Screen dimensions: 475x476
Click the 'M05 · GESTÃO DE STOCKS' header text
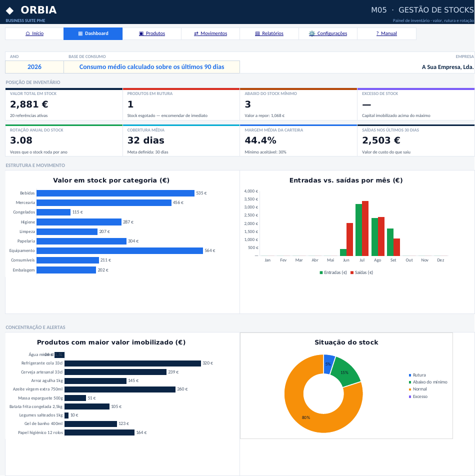(x=422, y=10)
